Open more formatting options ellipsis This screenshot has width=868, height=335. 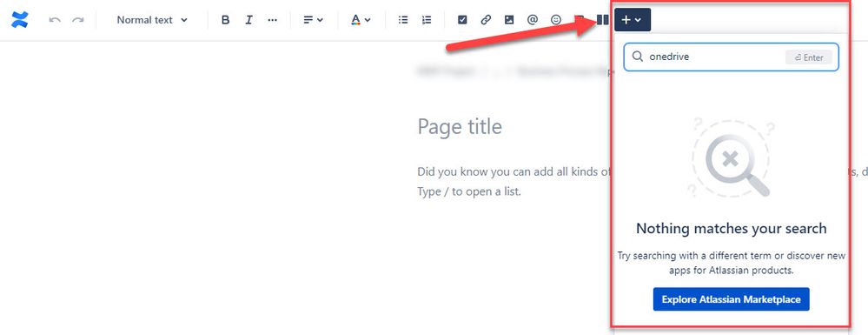coord(272,20)
